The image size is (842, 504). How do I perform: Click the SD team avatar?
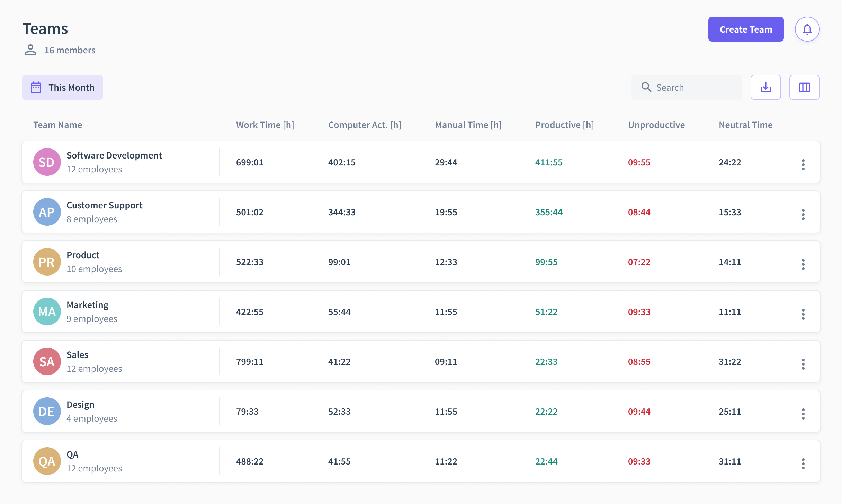[x=47, y=162]
